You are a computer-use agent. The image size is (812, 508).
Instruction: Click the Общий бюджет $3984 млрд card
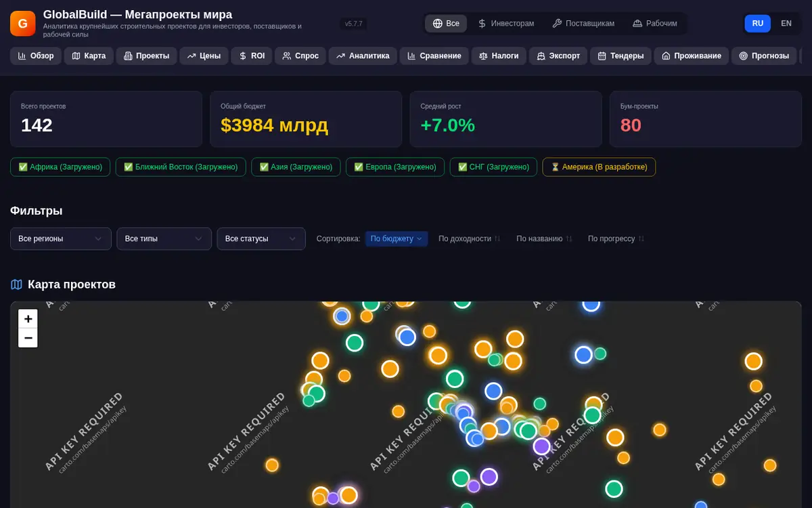(306, 119)
